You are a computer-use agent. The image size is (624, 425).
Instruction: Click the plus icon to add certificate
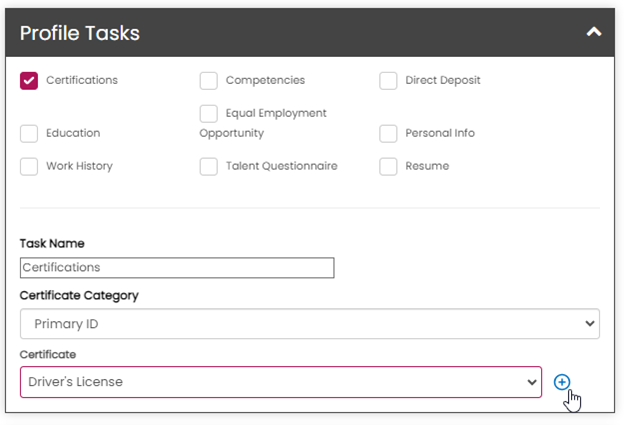(562, 382)
